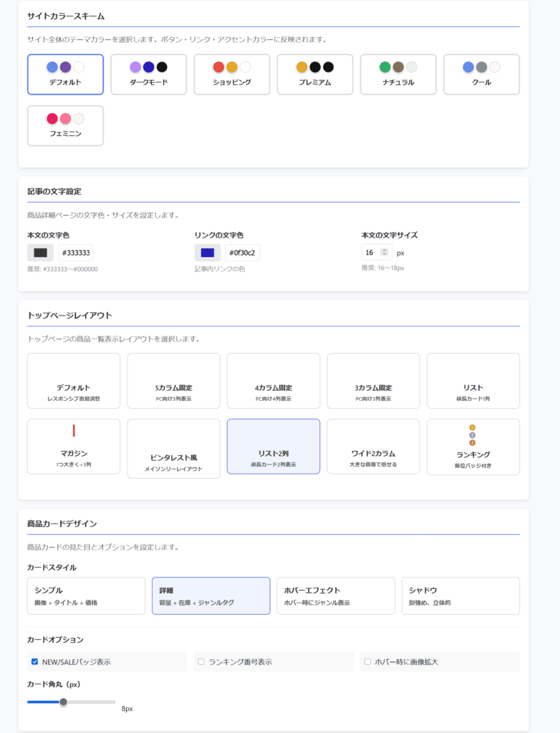Image resolution: width=560 pixels, height=733 pixels.
Task: Select the プレミアム color scheme
Action: coord(314,74)
